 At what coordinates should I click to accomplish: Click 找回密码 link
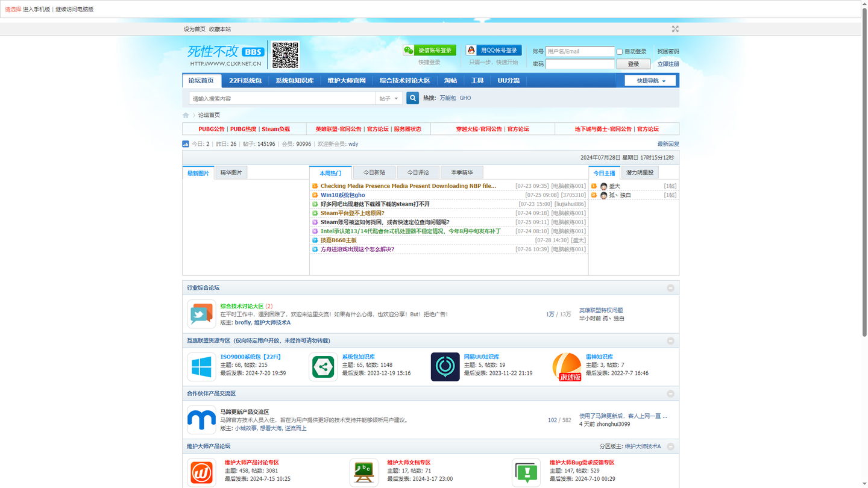point(668,52)
